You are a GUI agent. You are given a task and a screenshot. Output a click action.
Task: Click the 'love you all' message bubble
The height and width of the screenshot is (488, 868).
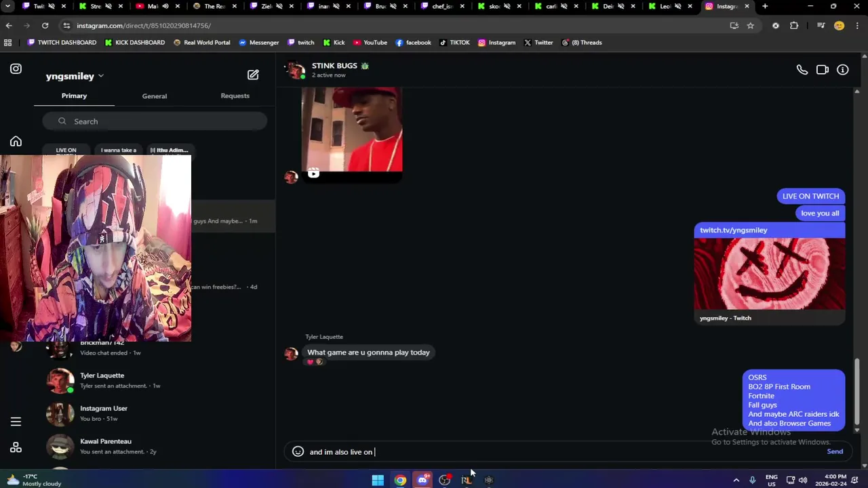click(x=820, y=213)
